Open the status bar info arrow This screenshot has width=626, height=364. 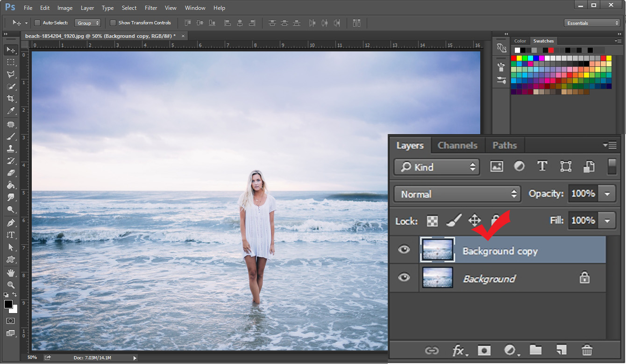[x=135, y=358]
